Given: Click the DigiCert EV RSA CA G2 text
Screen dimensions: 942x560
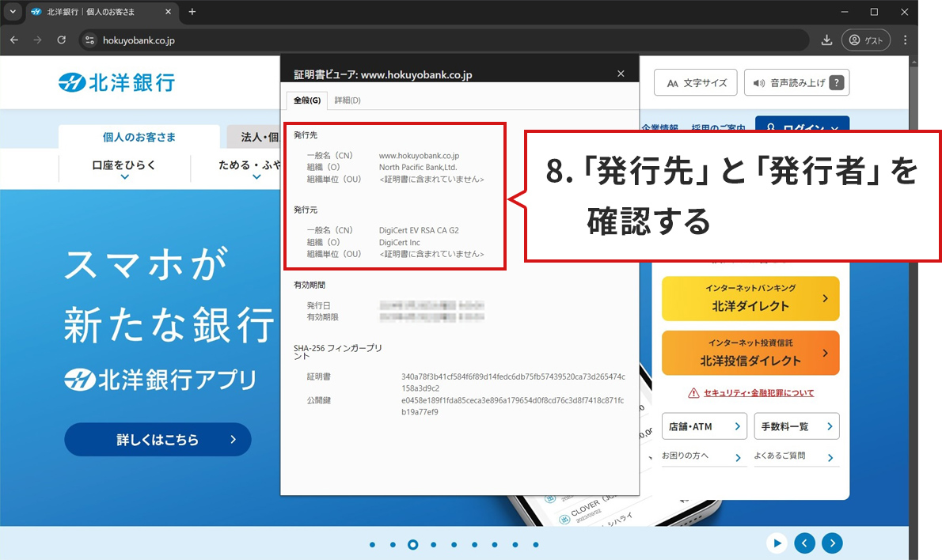Looking at the screenshot, I should point(419,230).
